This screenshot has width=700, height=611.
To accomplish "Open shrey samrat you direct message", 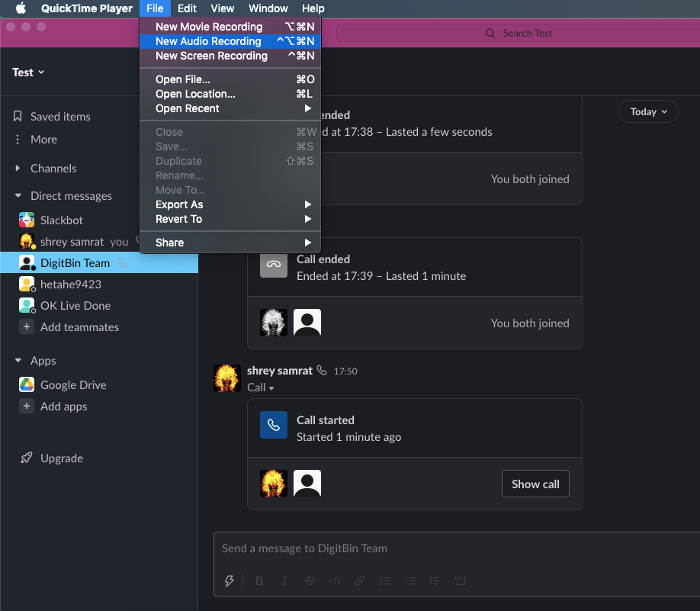I will 85,242.
